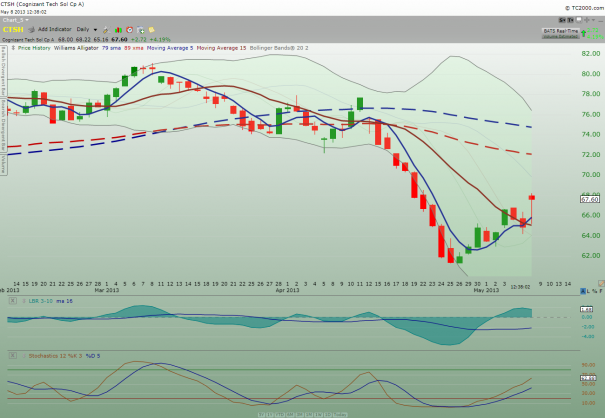Image resolution: width=605 pixels, height=418 pixels.
Task: Click the Moving Average 15 legend label
Action: tap(221, 48)
